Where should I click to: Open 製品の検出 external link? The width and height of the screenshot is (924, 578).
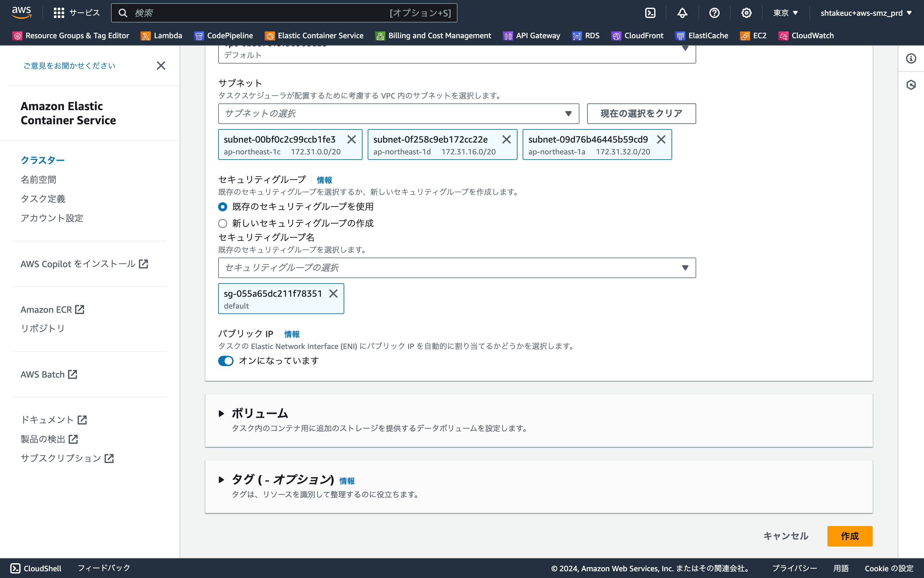pyautogui.click(x=49, y=439)
